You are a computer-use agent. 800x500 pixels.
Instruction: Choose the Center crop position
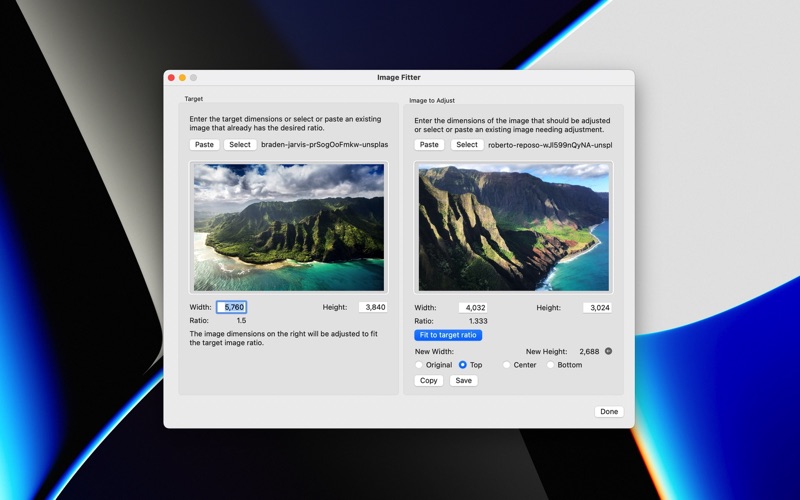click(x=507, y=365)
